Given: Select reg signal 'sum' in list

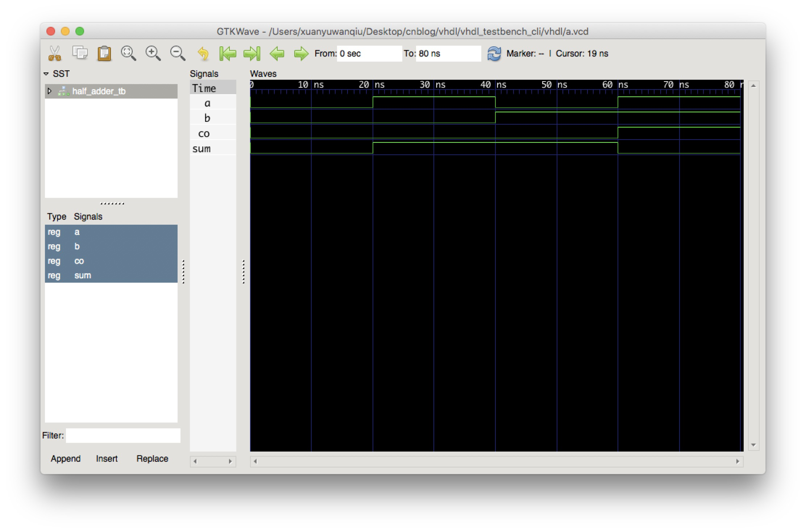Looking at the screenshot, I should [111, 275].
